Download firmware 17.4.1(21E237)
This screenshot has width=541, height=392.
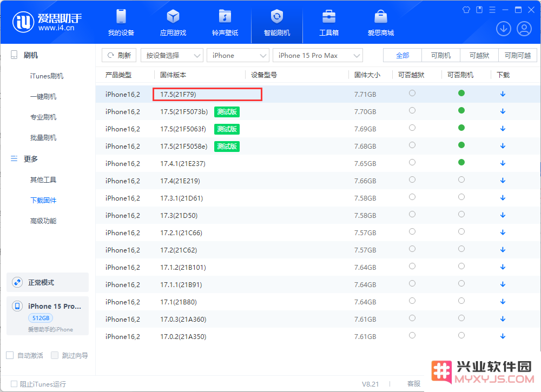503,163
